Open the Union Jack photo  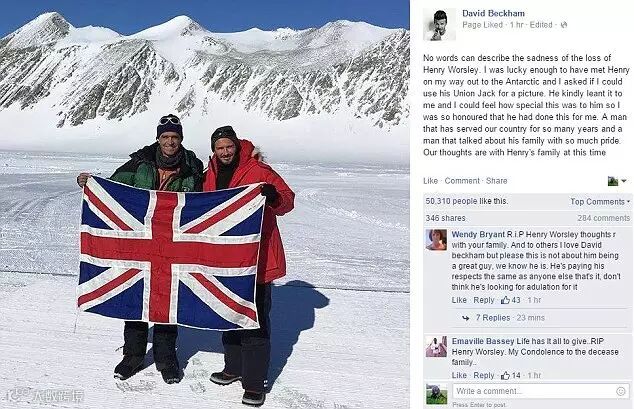pos(205,204)
